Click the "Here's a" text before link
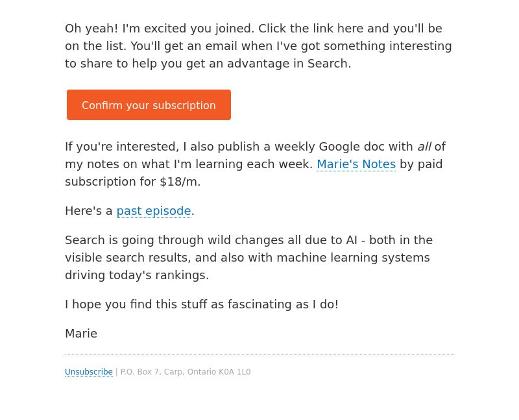The width and height of the screenshot is (519, 420). point(89,211)
